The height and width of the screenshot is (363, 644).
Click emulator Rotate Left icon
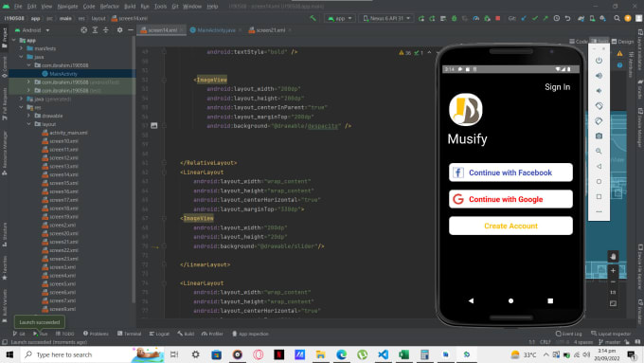point(599,106)
